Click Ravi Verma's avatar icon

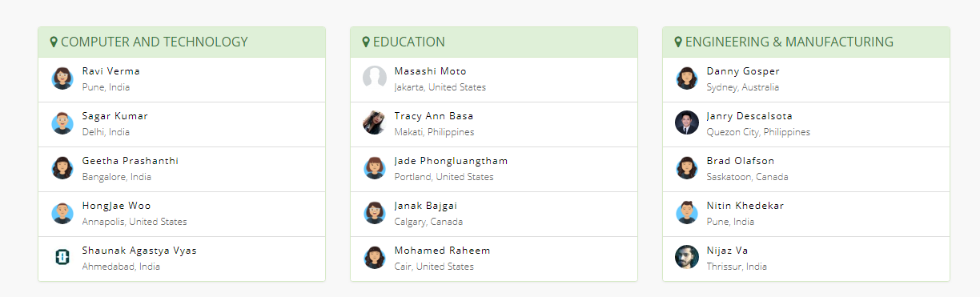[x=62, y=78]
